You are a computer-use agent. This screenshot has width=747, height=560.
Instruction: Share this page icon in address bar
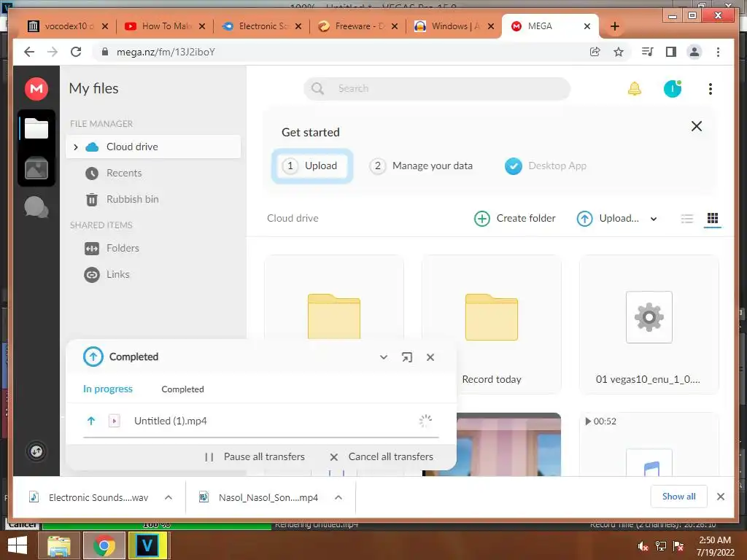[x=595, y=52]
